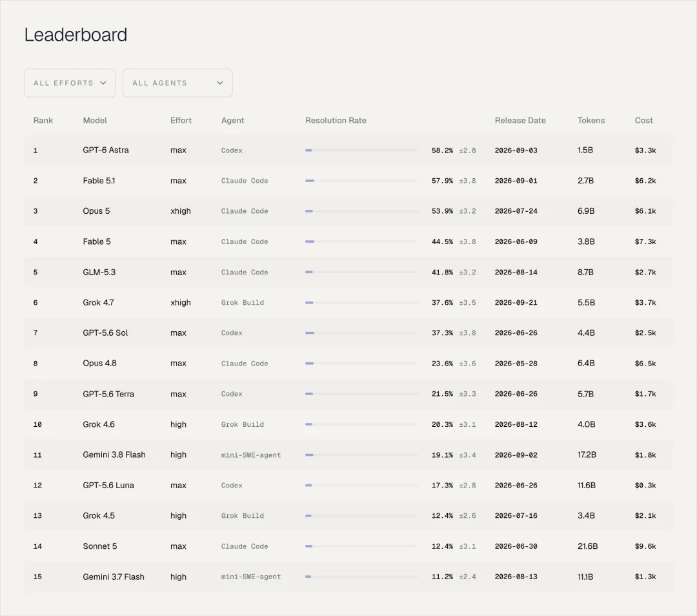Select the GLM-5.3 model name
Image resolution: width=697 pixels, height=616 pixels.
99,272
